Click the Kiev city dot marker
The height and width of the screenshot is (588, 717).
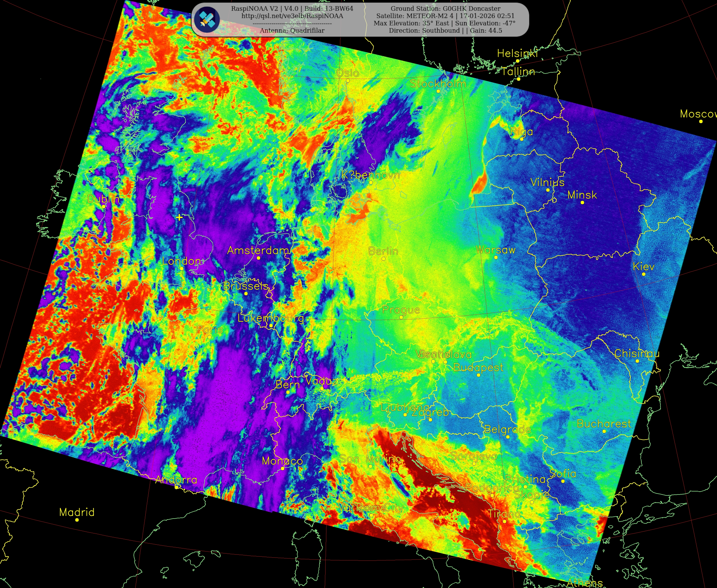[643, 274]
